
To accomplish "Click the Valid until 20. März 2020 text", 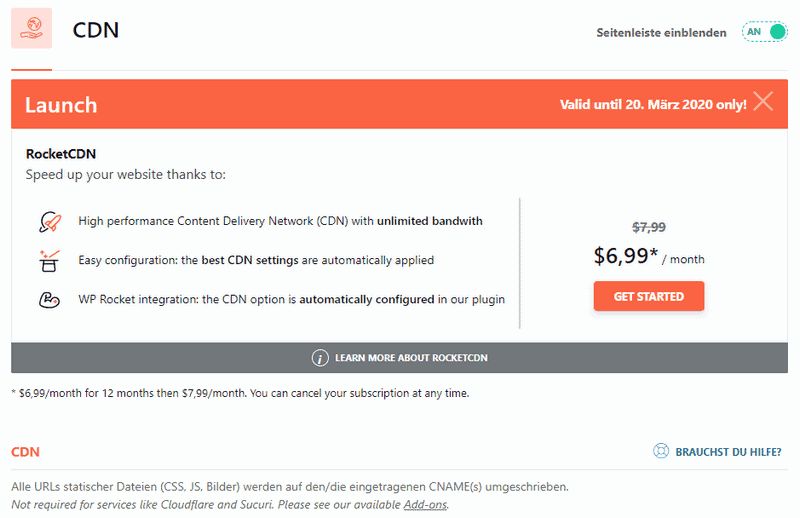I will [x=653, y=103].
